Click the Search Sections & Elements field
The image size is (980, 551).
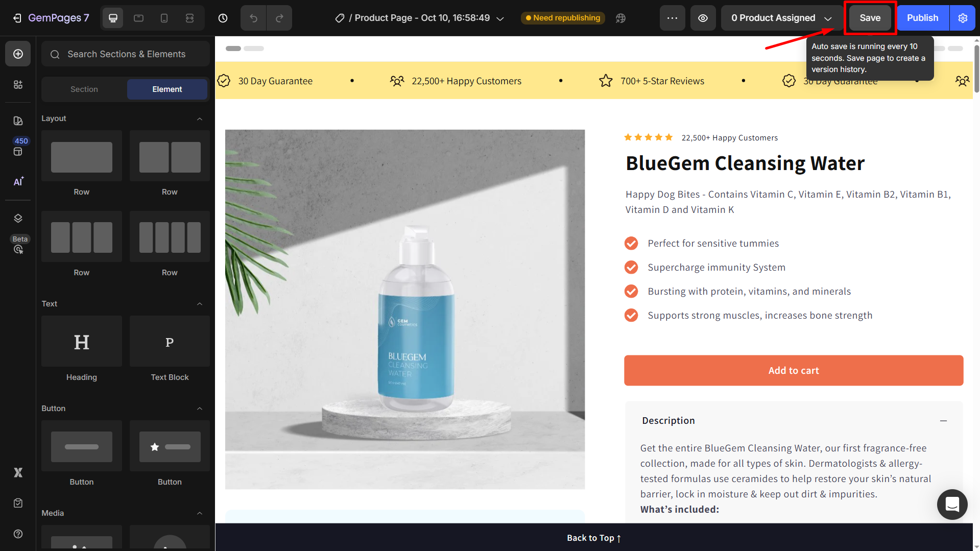tap(126, 54)
